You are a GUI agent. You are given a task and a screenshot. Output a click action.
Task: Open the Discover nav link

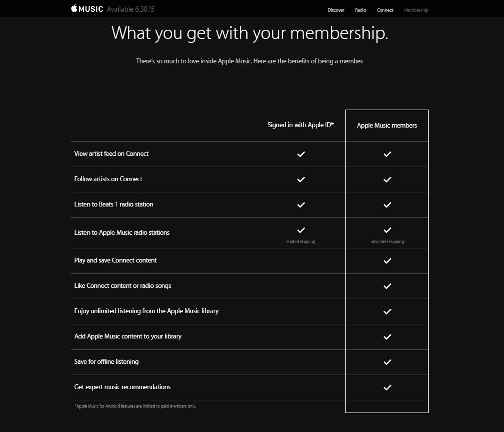coord(336,10)
